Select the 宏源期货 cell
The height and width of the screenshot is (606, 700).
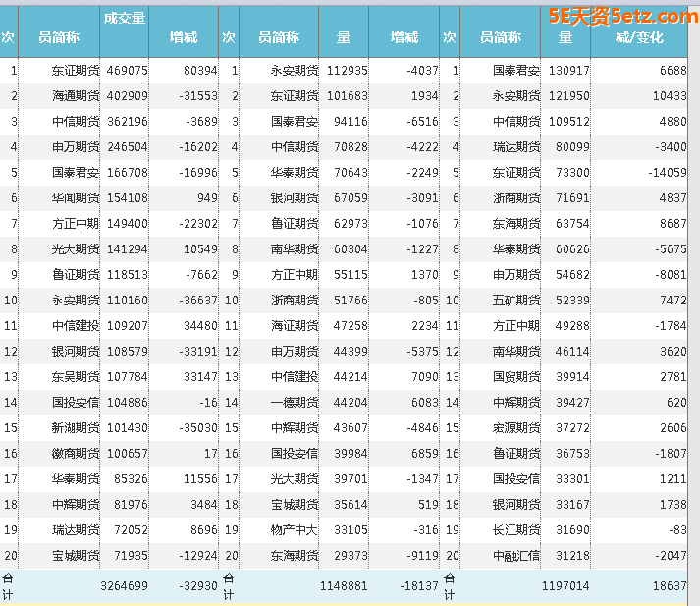pyautogui.click(x=516, y=428)
